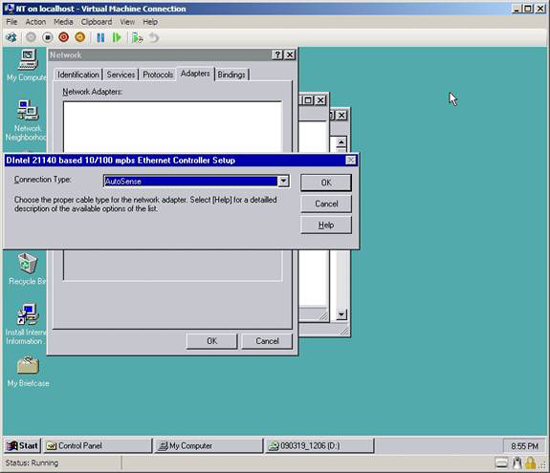Switch to the Identification tab
Screen dimensions: 550x473
point(78,75)
